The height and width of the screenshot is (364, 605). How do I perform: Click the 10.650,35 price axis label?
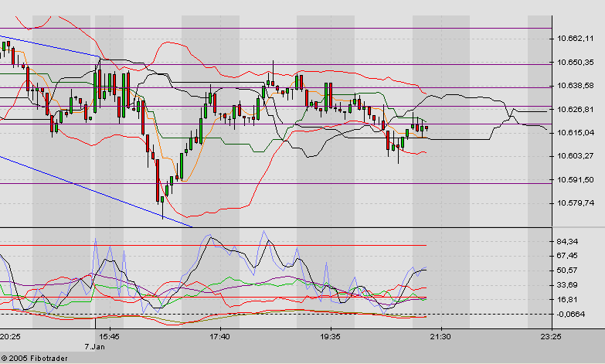[575, 62]
